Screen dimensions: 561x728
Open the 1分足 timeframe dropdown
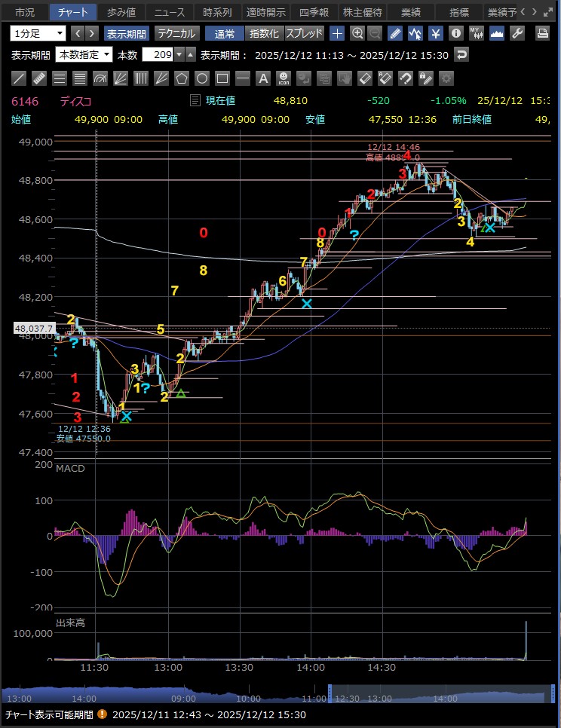click(38, 33)
